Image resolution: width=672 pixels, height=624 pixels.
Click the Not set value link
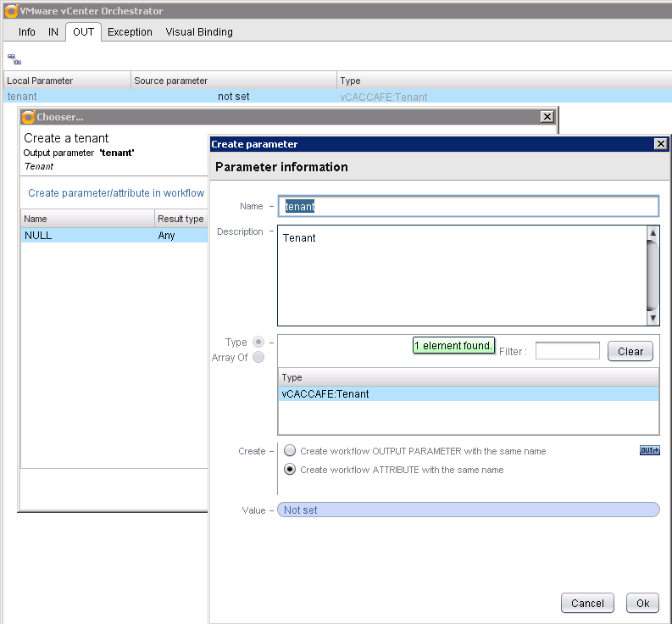pyautogui.click(x=469, y=510)
